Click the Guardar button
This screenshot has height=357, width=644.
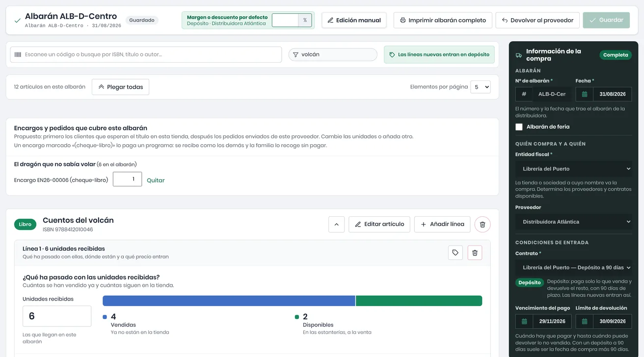(x=606, y=20)
